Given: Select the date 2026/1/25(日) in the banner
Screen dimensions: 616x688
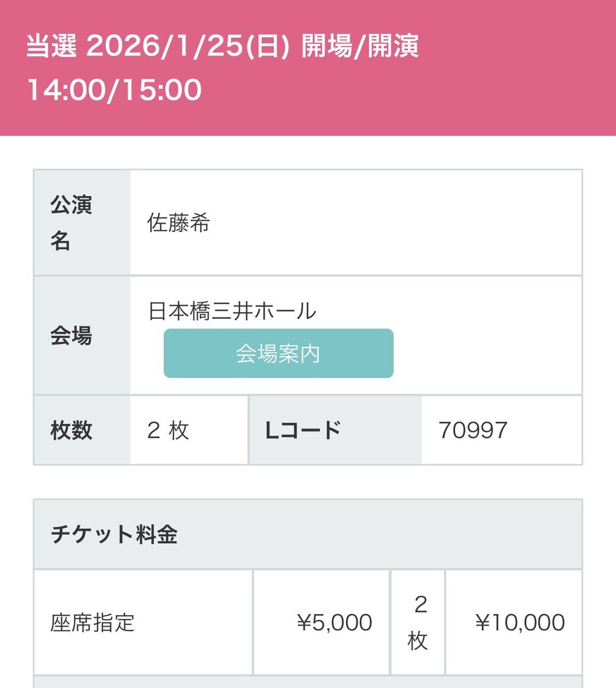Looking at the screenshot, I should (x=187, y=46).
